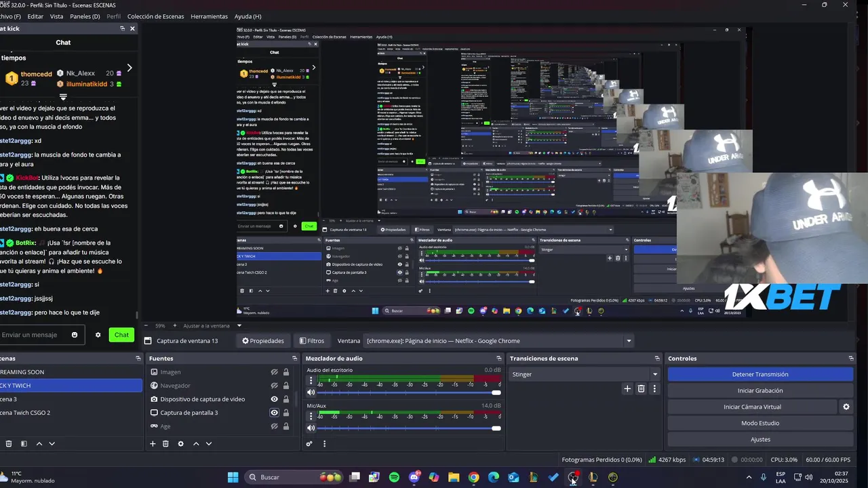
Task: Open the Herramientas menu
Action: tap(209, 16)
